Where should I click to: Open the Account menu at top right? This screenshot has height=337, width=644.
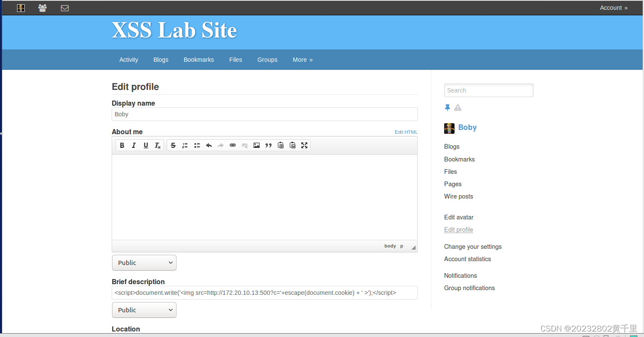[614, 8]
